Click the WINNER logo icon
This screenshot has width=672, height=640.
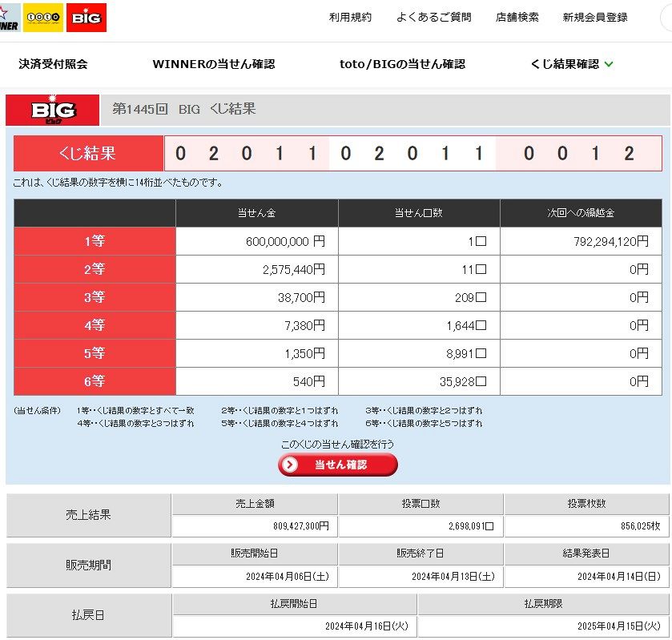(x=9, y=18)
